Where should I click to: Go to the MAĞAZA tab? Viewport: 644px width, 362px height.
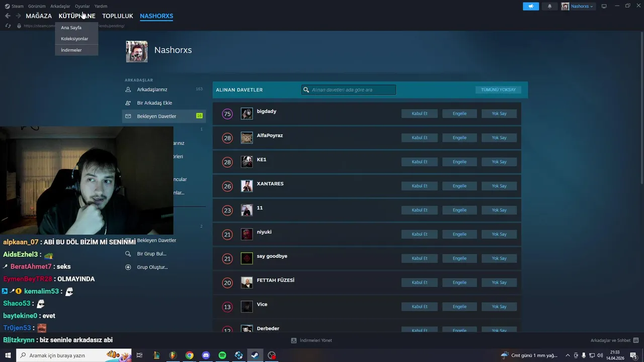click(39, 16)
